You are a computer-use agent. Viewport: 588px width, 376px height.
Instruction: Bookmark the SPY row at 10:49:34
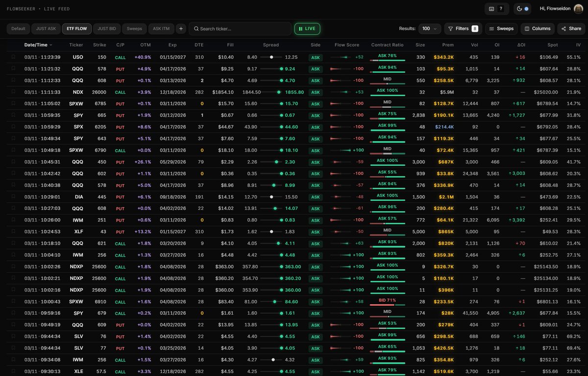(14, 138)
